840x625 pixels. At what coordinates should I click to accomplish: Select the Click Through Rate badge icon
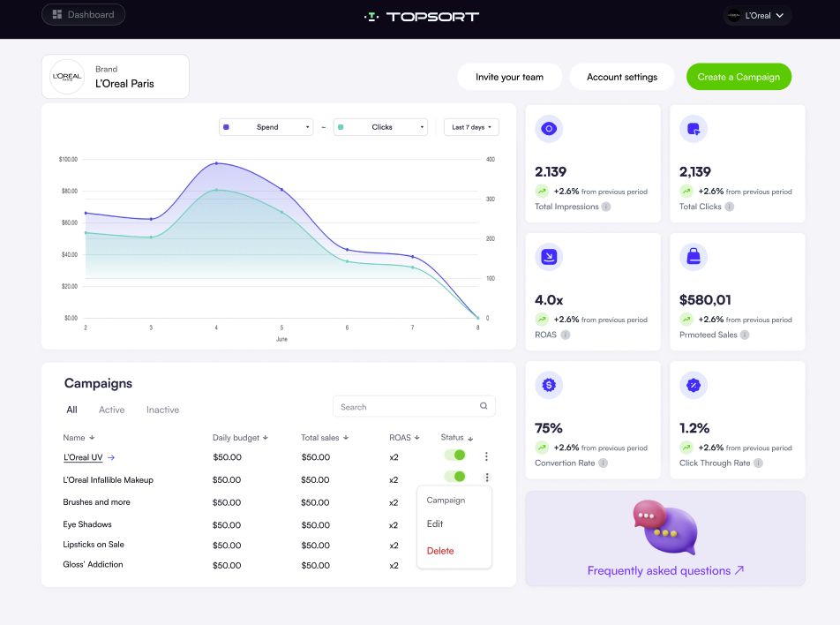(x=694, y=385)
